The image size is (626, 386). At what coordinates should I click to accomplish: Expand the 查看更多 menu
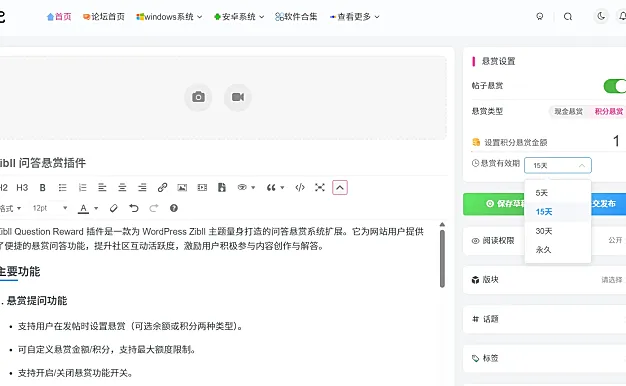coord(355,17)
